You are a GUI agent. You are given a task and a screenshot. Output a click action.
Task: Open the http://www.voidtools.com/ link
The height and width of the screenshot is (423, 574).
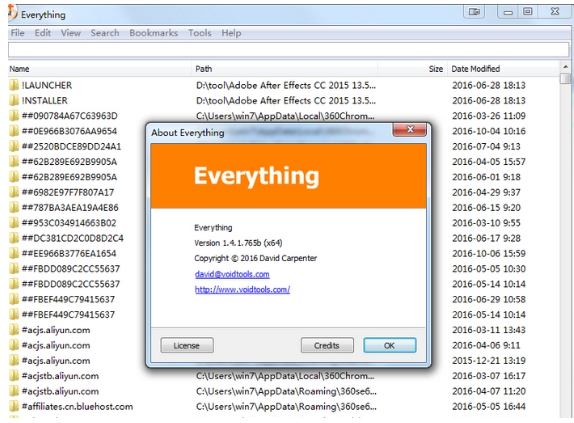pyautogui.click(x=242, y=289)
